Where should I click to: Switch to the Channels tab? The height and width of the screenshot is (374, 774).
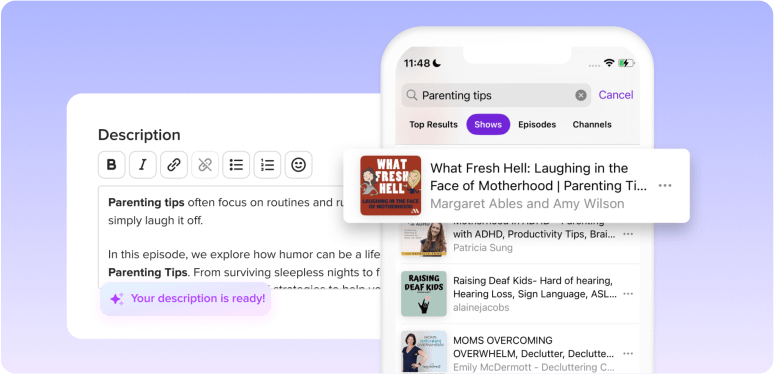pos(592,124)
